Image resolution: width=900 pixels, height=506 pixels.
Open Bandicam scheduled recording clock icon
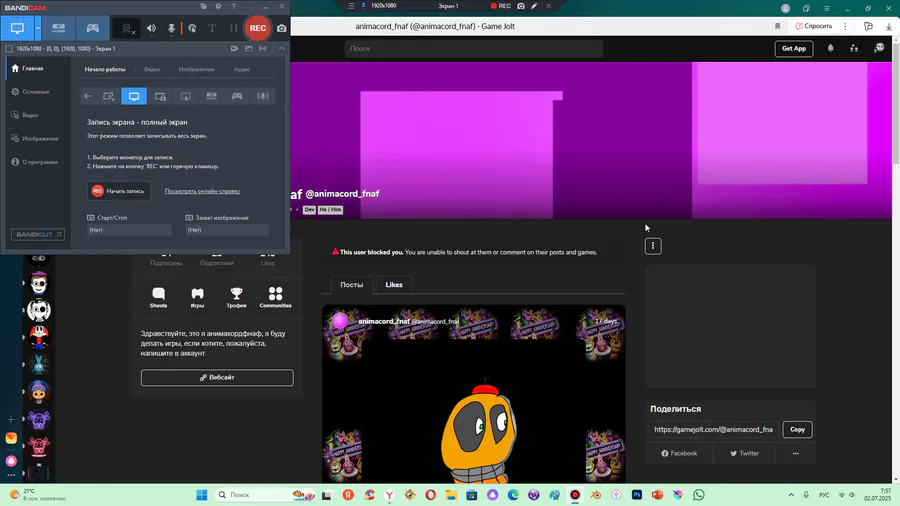click(x=218, y=6)
